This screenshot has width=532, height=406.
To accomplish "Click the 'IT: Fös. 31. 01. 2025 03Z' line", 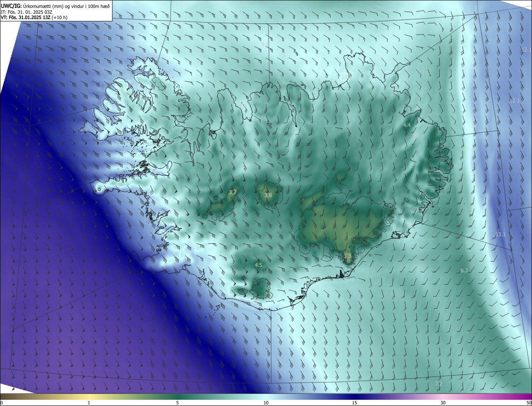I will 27,12.
